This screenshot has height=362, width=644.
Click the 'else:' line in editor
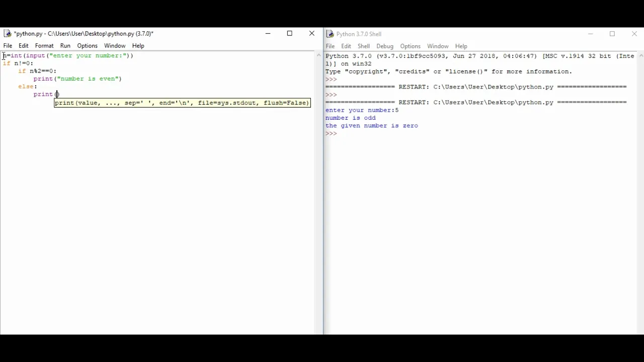pyautogui.click(x=28, y=86)
